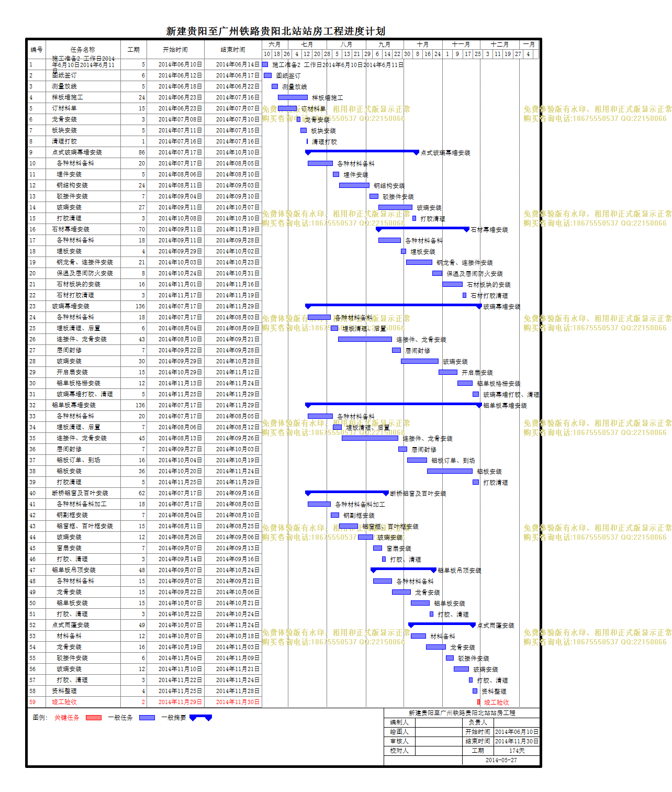Click the end date 2014年11月30日 in row 59

(x=238, y=702)
